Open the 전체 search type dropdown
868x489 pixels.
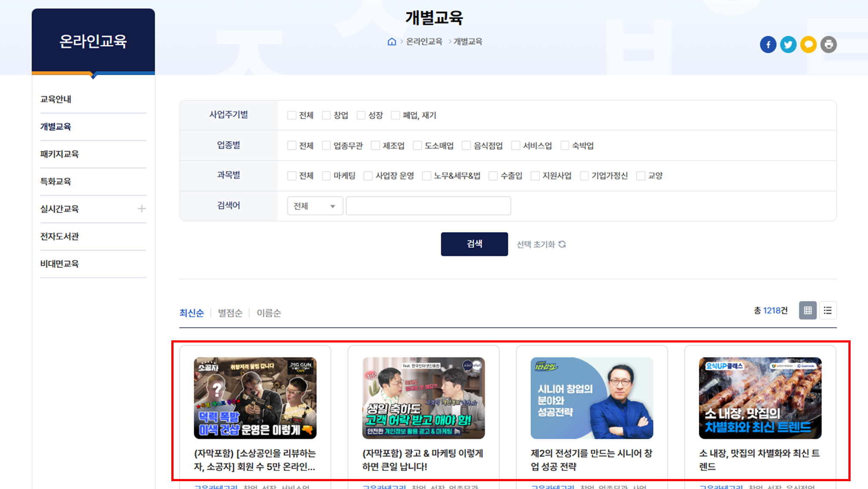click(x=315, y=206)
